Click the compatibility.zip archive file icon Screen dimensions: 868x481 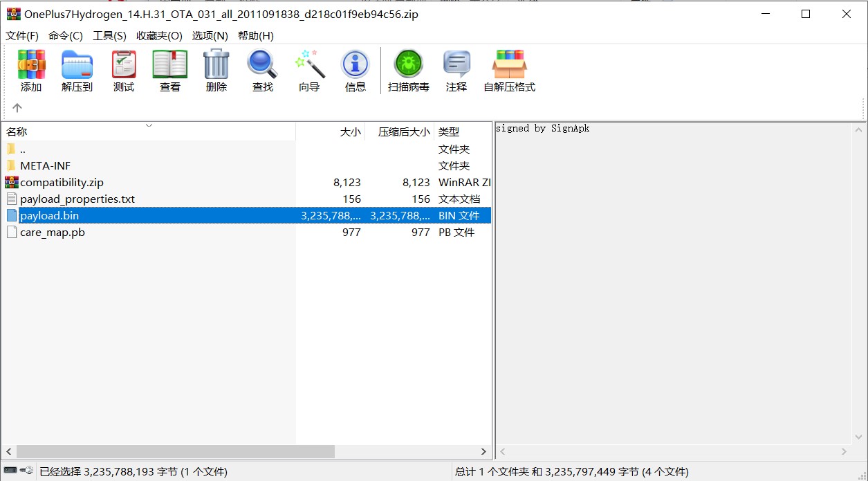tap(11, 182)
